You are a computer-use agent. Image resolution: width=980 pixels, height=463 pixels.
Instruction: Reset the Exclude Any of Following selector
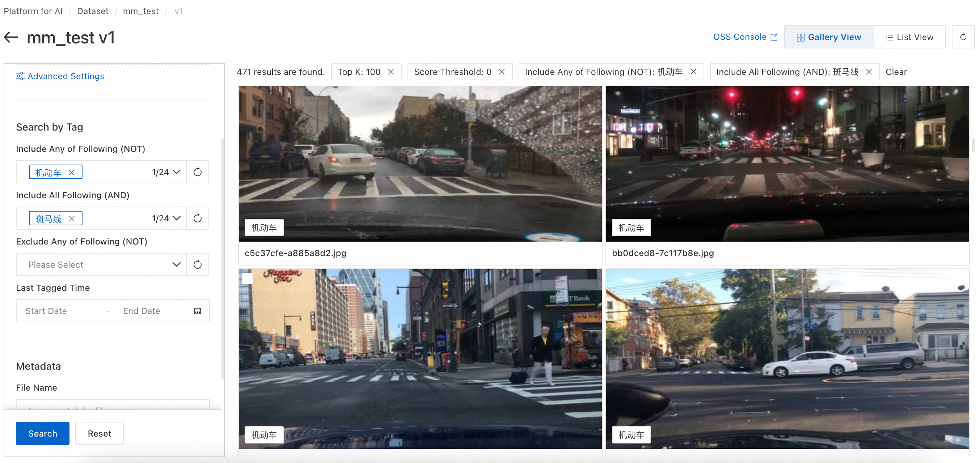(198, 264)
